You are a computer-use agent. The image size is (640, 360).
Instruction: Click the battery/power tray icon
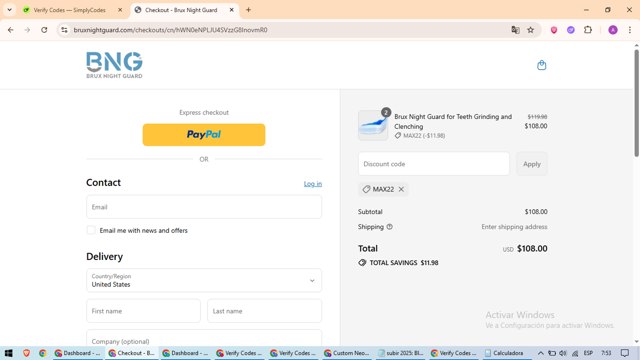point(552,353)
